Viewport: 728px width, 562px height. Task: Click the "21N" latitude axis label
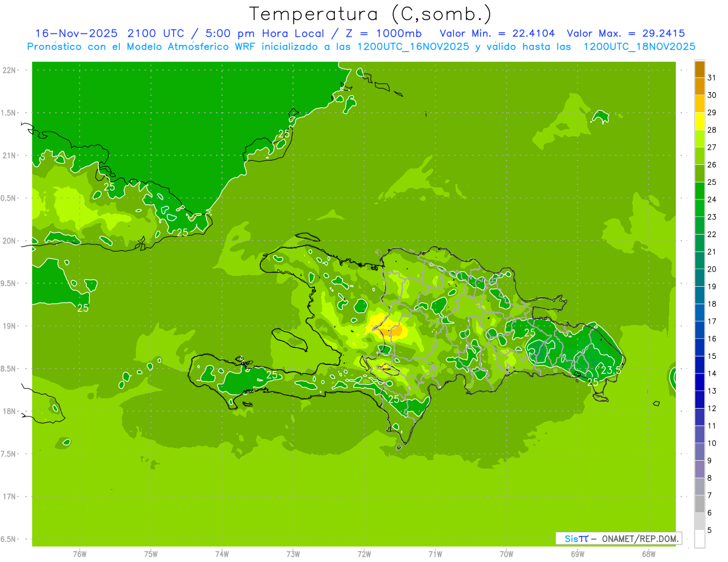tap(10, 156)
